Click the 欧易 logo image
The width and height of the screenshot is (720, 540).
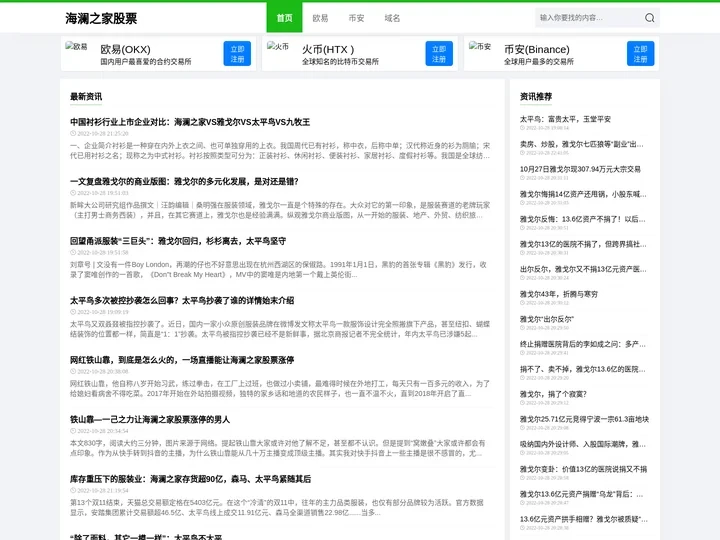(x=76, y=46)
